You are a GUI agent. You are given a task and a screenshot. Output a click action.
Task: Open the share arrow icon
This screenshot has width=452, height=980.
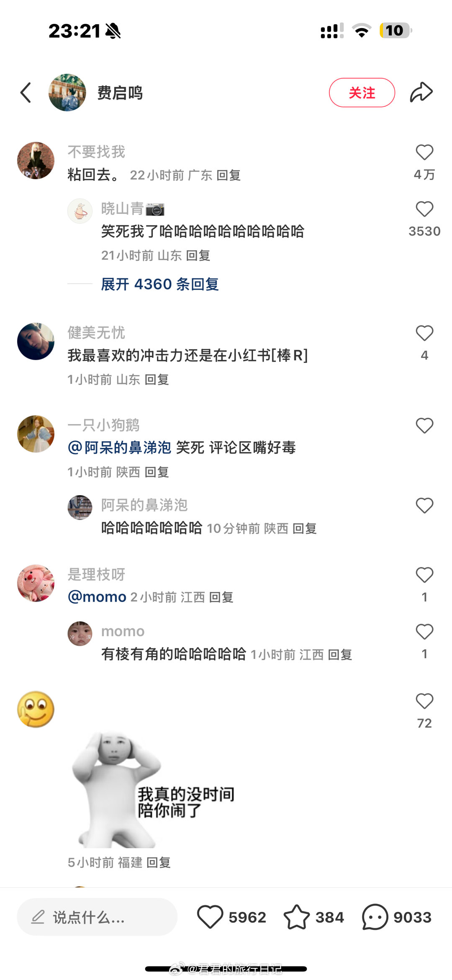(421, 93)
